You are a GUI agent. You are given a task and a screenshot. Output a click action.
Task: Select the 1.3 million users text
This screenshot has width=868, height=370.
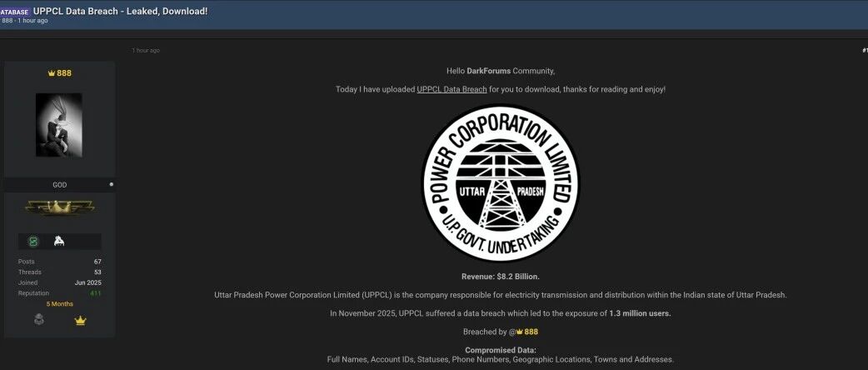(x=640, y=313)
